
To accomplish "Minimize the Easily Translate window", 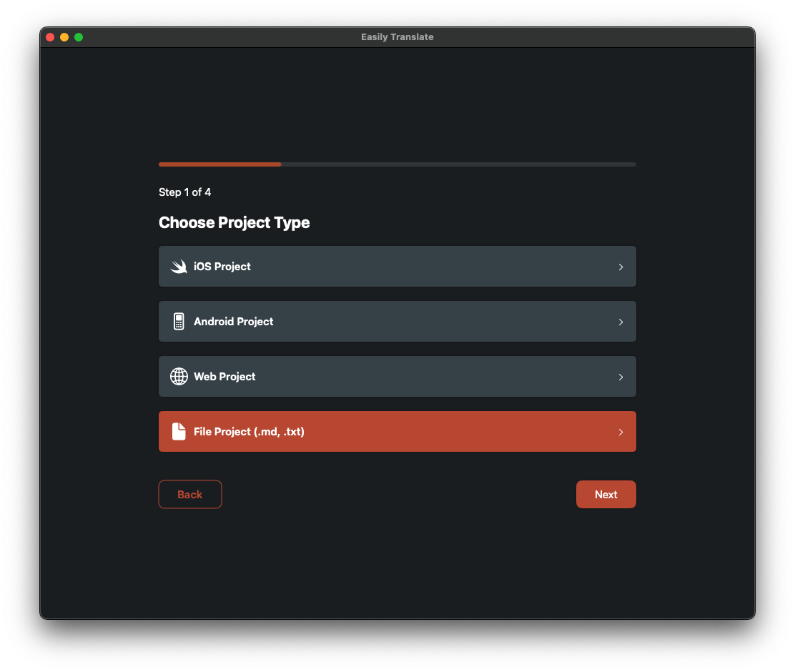I will [64, 37].
